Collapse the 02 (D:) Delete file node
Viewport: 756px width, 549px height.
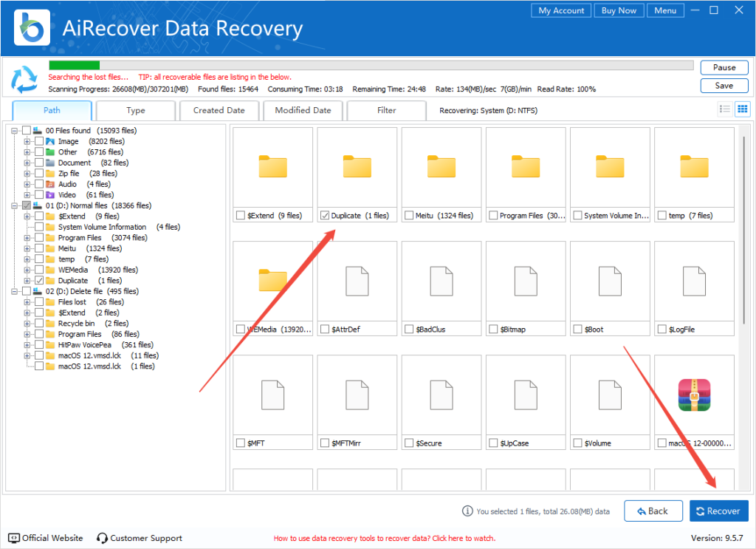point(15,291)
